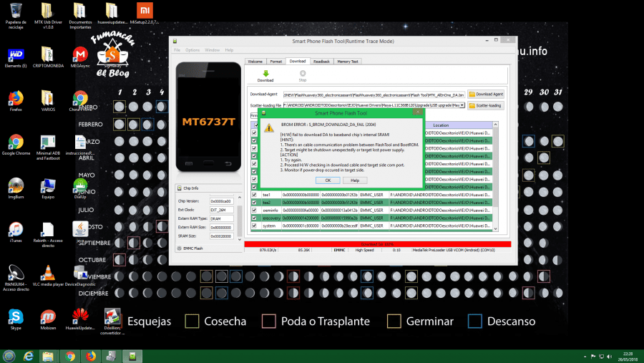This screenshot has height=363, width=644.
Task: Switch to the Memory Test tab
Action: (348, 62)
